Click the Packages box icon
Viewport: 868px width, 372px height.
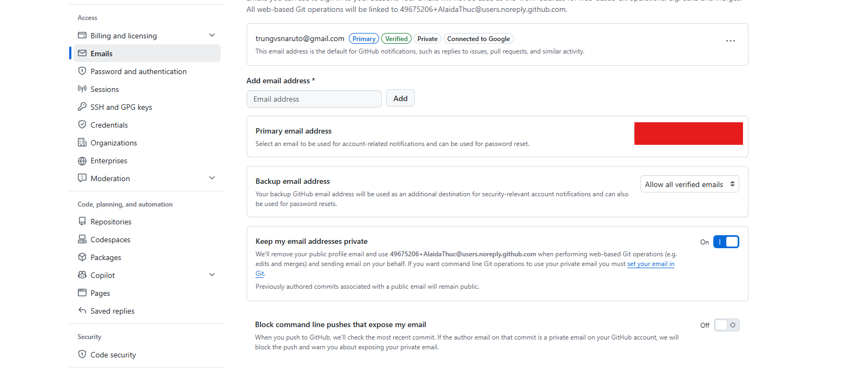82,257
